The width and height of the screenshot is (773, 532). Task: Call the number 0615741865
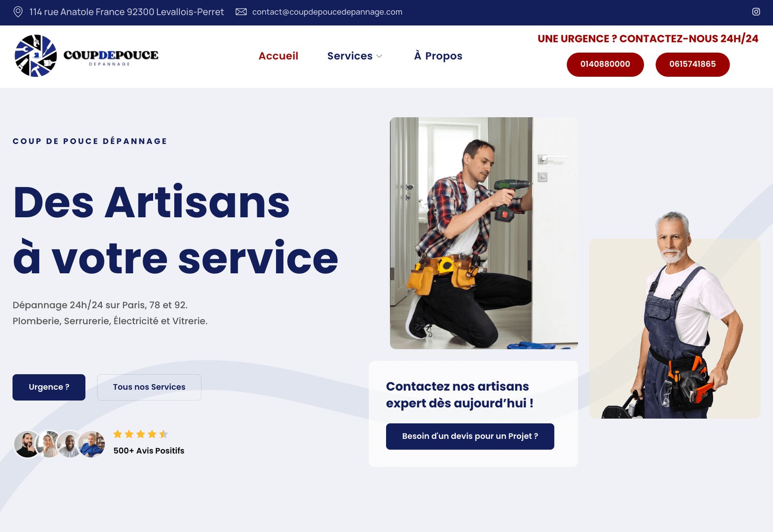(693, 64)
